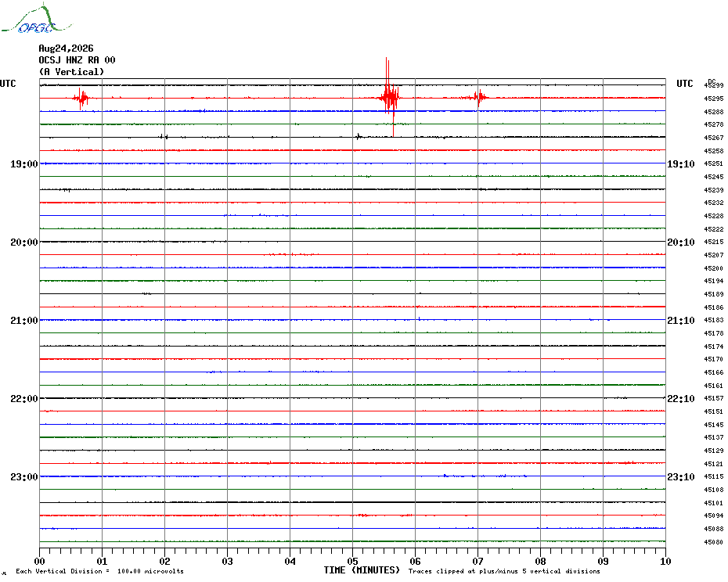
Task: Click the DC value 45207
Action: pos(714,255)
